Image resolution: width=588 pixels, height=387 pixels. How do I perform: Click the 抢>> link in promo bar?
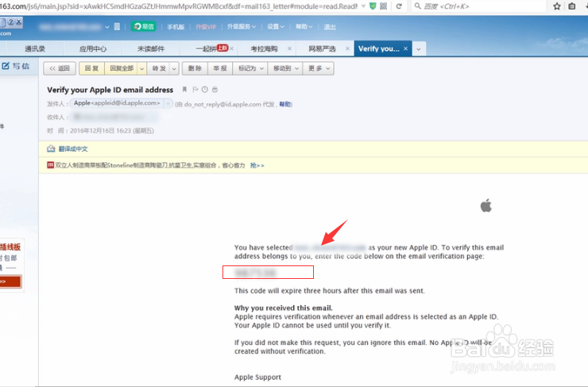(x=257, y=165)
